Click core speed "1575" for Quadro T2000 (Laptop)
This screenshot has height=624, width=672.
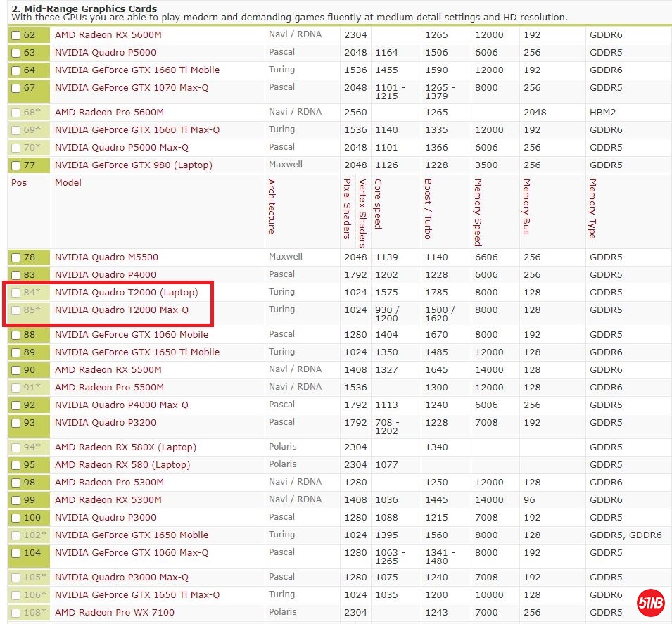pyautogui.click(x=386, y=293)
